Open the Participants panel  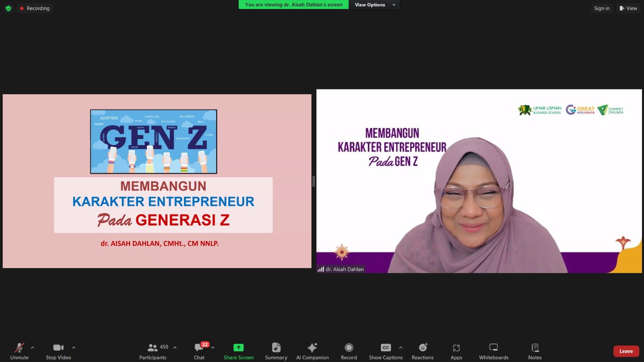(x=153, y=348)
